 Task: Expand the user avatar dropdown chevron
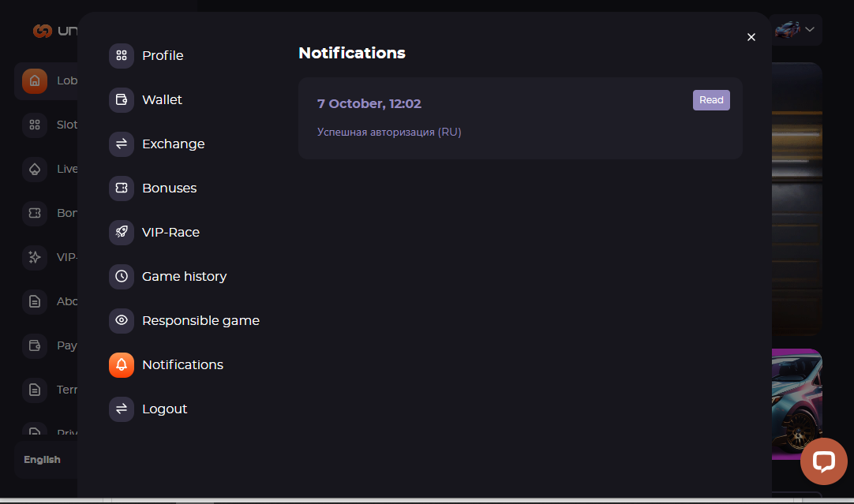[x=810, y=29]
